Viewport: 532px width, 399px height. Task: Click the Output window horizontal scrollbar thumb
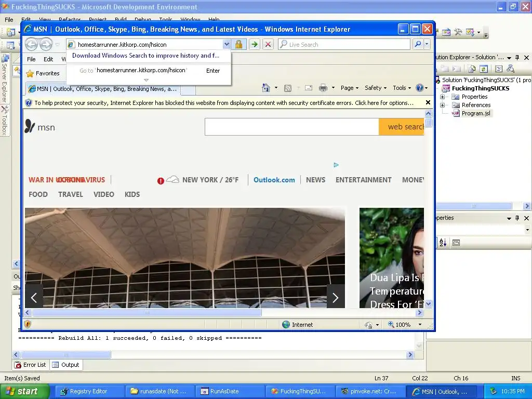point(66,354)
